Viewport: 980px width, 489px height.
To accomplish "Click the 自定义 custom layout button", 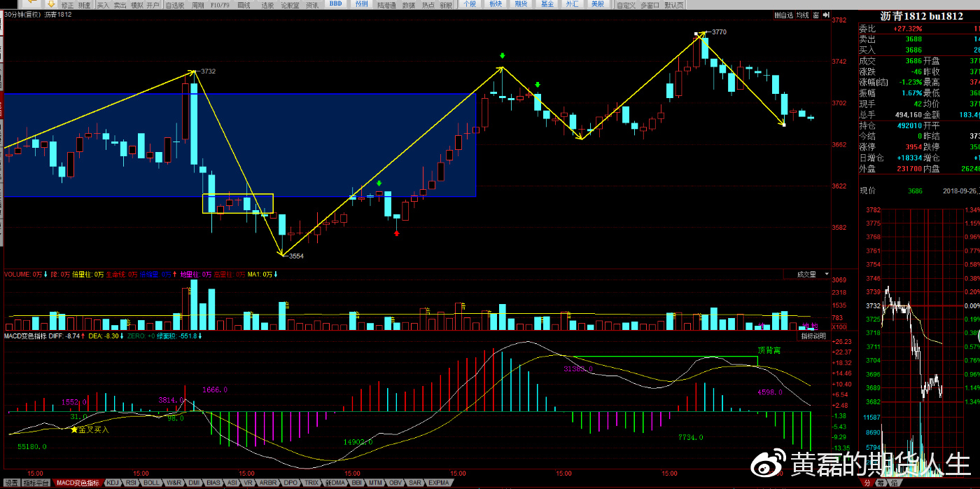I will 626,4.
